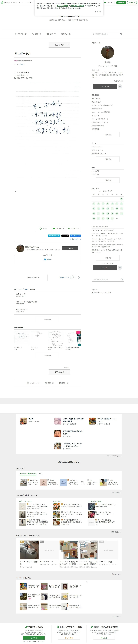Open the ブログトップ tab in the top navigation
138x644 pixels.
pyautogui.click(x=21, y=34)
